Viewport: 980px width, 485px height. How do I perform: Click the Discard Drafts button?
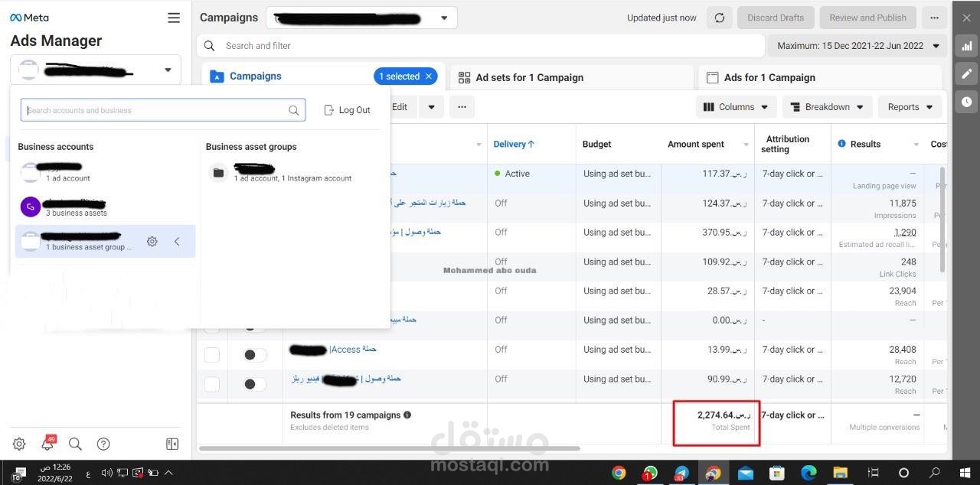(x=776, y=18)
